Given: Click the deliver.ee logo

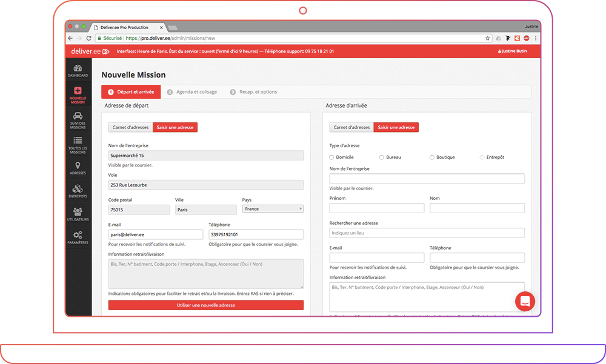Looking at the screenshot, I should (x=90, y=51).
